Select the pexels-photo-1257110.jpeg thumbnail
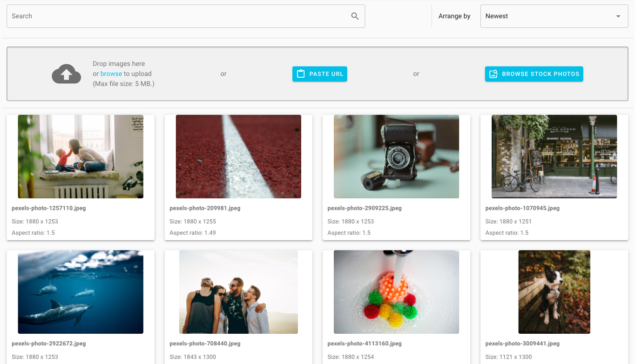Image resolution: width=635 pixels, height=364 pixels. [80, 156]
